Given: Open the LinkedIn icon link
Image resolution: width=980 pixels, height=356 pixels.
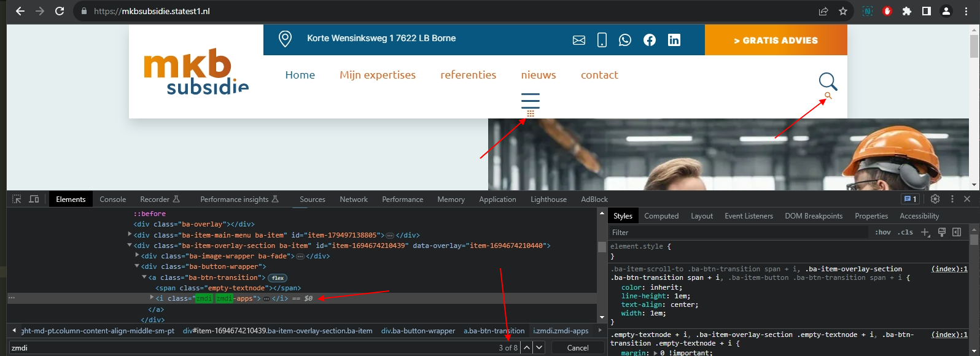Looking at the screenshot, I should (674, 40).
